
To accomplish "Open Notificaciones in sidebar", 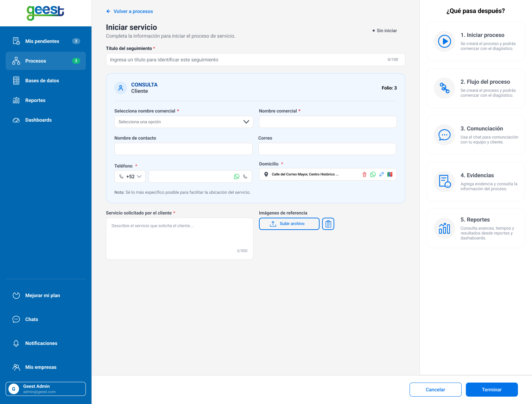I will (46, 343).
